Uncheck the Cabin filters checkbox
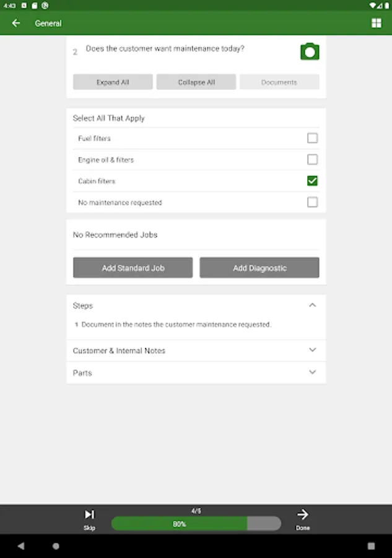 pyautogui.click(x=312, y=180)
